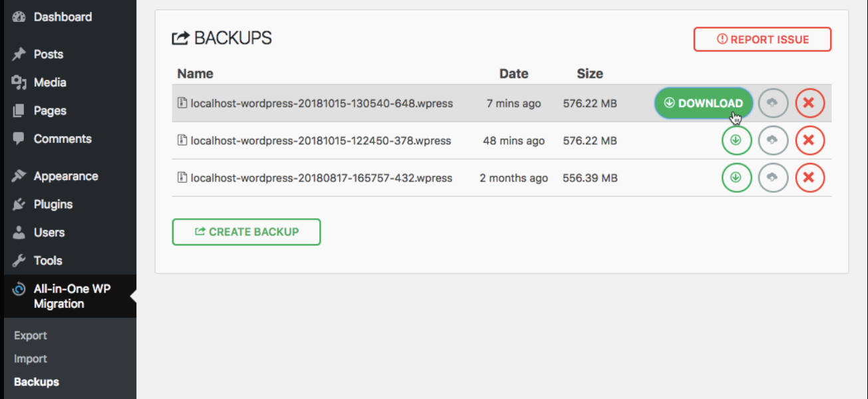Click the CREATE BACKUP button

tap(246, 232)
